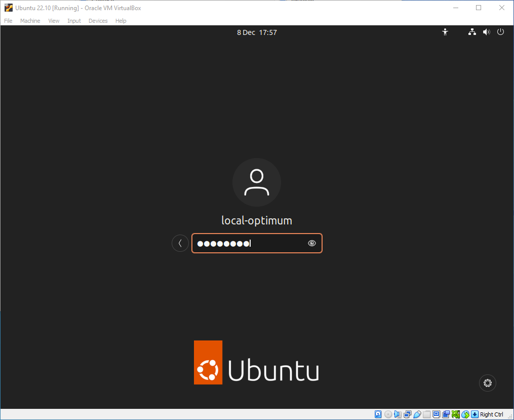Open the View menu
514x420 pixels.
tap(54, 21)
